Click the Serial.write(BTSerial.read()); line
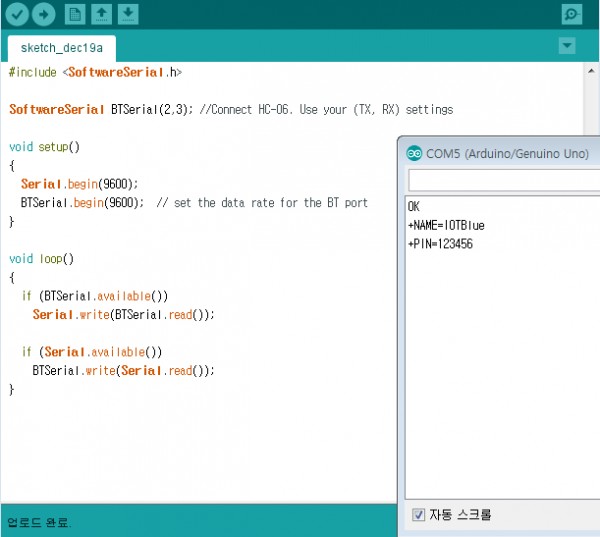Image resolution: width=600 pixels, height=537 pixels. [x=123, y=315]
